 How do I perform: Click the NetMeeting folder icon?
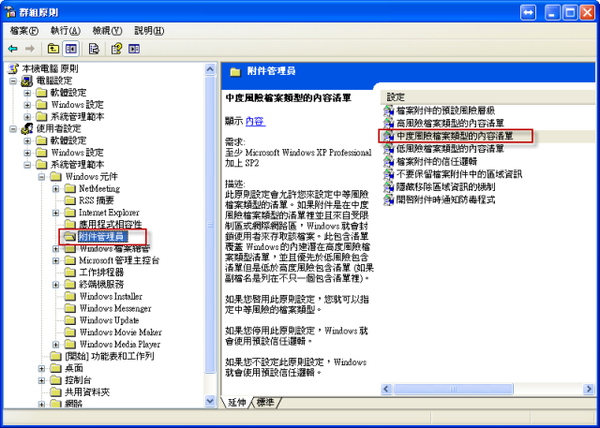point(70,188)
